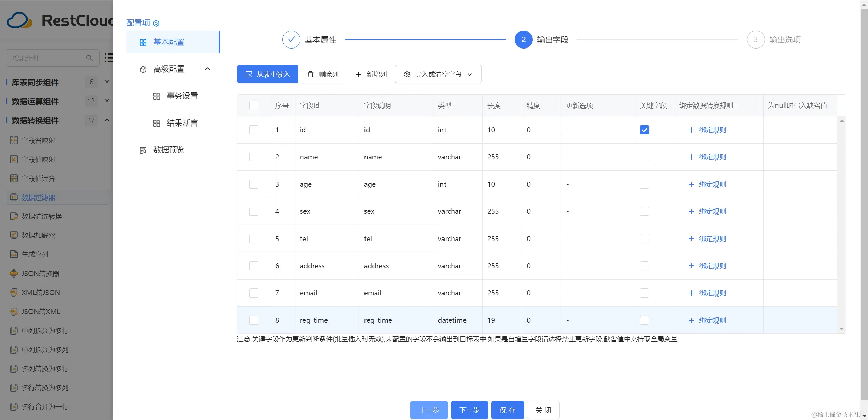
Task: Click the search magnifier icon in component search
Action: tap(89, 58)
